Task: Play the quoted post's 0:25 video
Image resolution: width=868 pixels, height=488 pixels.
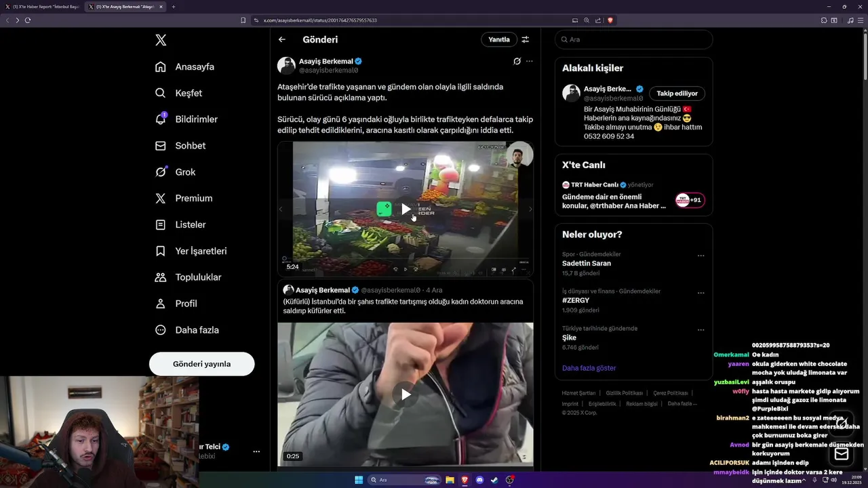Action: tap(406, 394)
